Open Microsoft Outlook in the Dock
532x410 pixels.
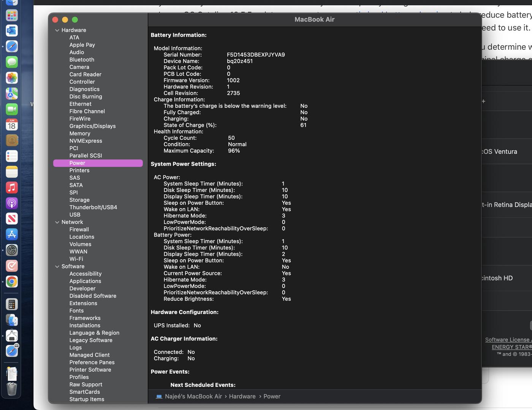coord(12,31)
